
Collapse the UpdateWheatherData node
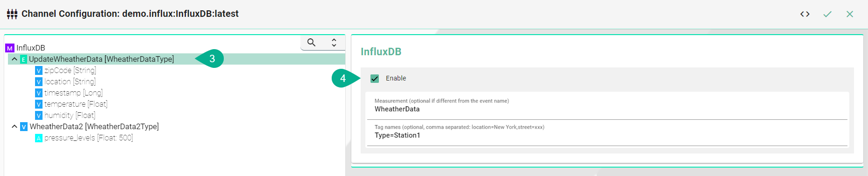(x=14, y=59)
